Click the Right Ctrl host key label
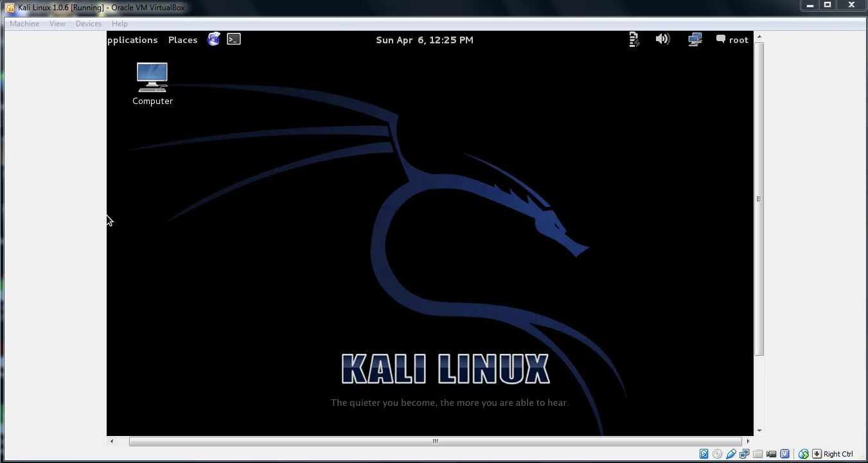868x463 pixels. point(838,454)
